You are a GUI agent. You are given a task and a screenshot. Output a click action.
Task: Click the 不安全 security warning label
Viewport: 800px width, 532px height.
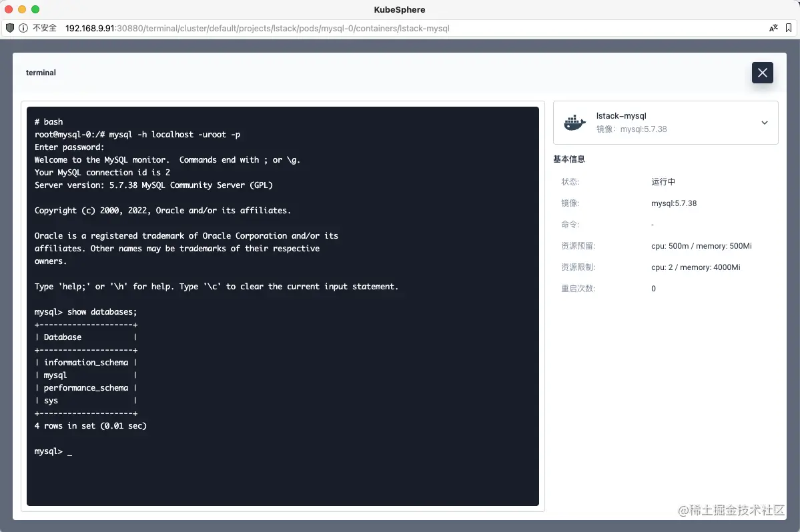coord(45,28)
